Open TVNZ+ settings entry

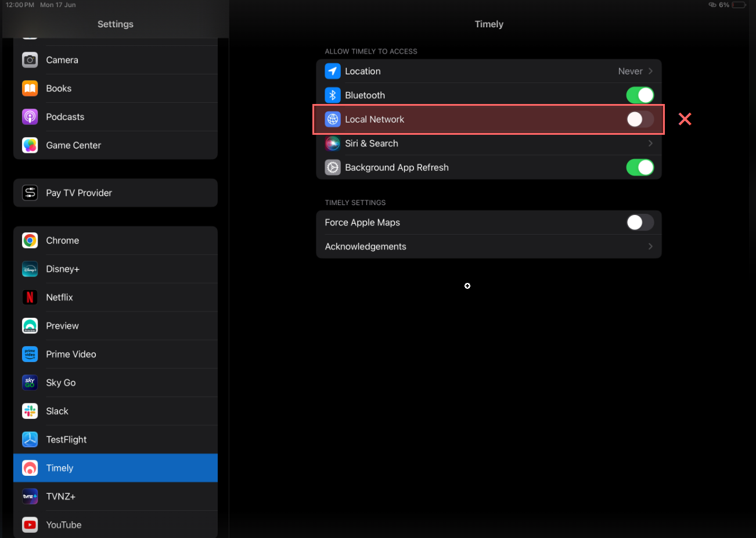116,497
